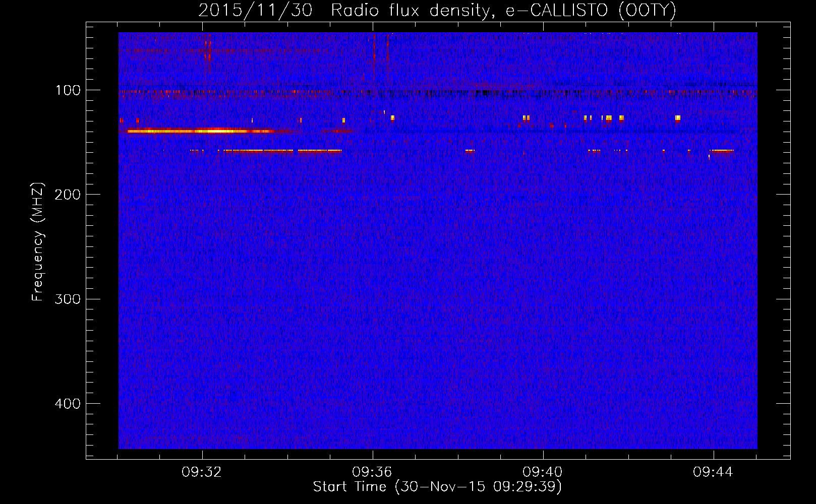Click the 09:32 time tick label
Image resolution: width=816 pixels, height=504 pixels.
tap(202, 472)
